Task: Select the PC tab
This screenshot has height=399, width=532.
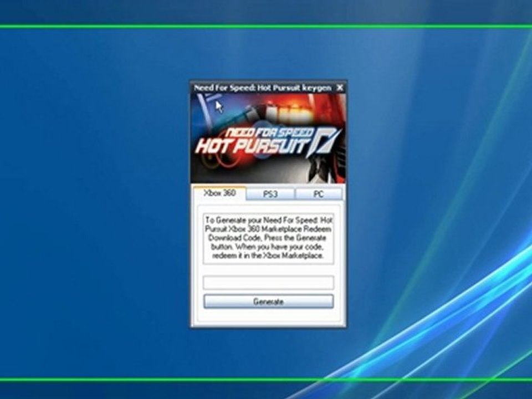Action: pyautogui.click(x=319, y=194)
